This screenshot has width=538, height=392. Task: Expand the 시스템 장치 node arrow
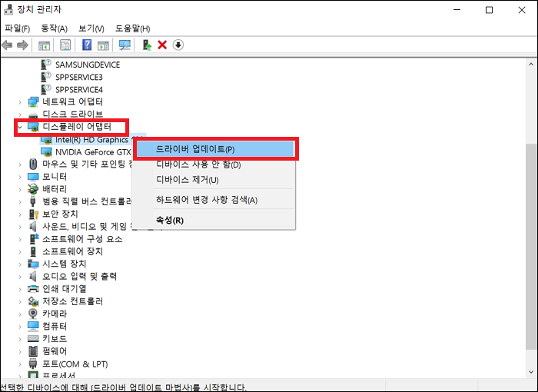[20, 264]
